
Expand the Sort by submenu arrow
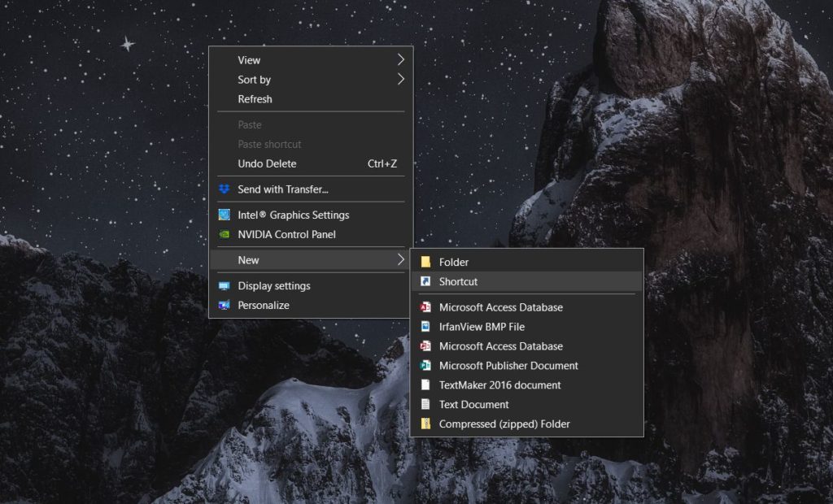(x=400, y=79)
